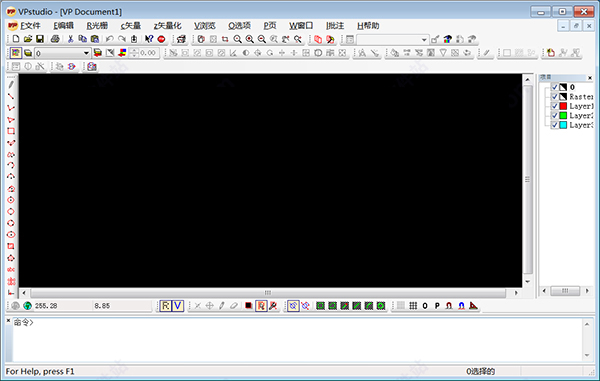The width and height of the screenshot is (600, 381).
Task: Click the New document icon
Action: pyautogui.click(x=16, y=39)
